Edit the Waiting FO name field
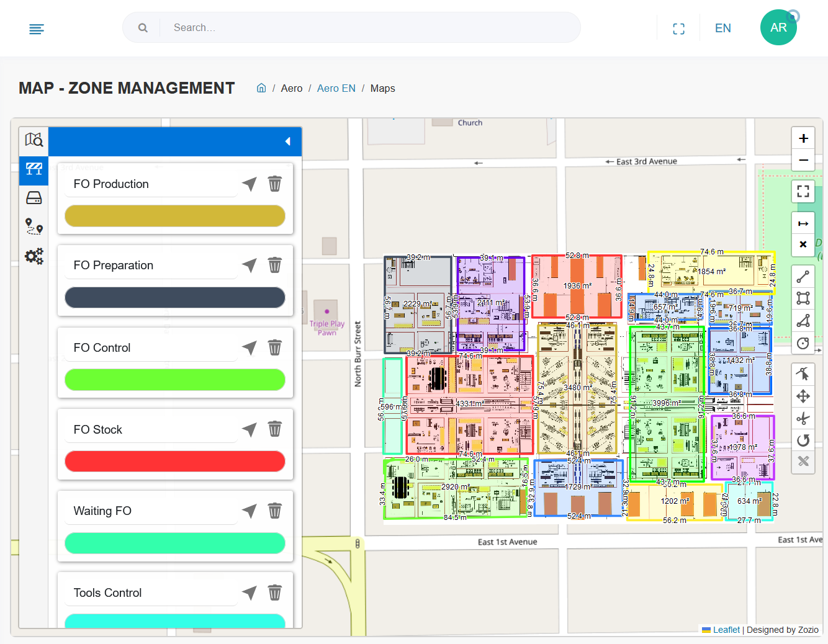 [x=151, y=511]
